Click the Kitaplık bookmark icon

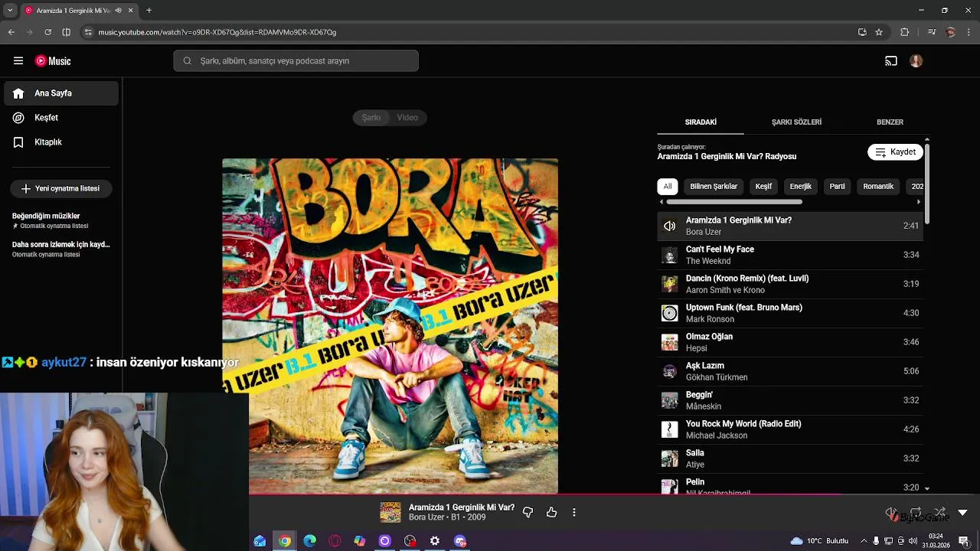pyautogui.click(x=18, y=142)
